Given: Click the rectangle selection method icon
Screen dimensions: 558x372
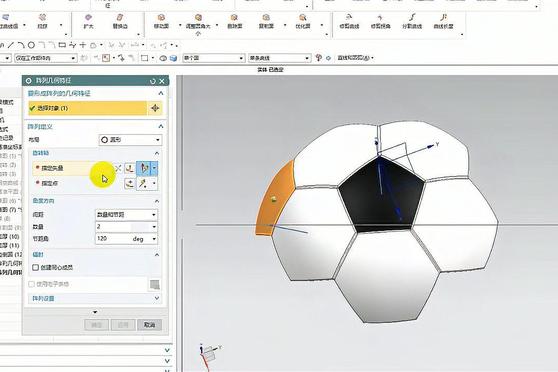Looking at the screenshot, I should tap(144, 58).
